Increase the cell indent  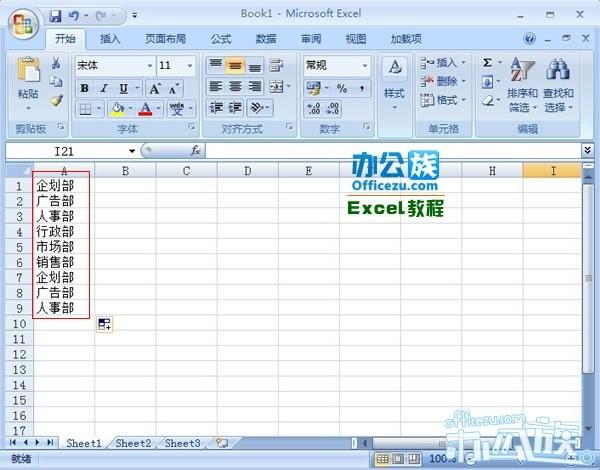[x=235, y=108]
